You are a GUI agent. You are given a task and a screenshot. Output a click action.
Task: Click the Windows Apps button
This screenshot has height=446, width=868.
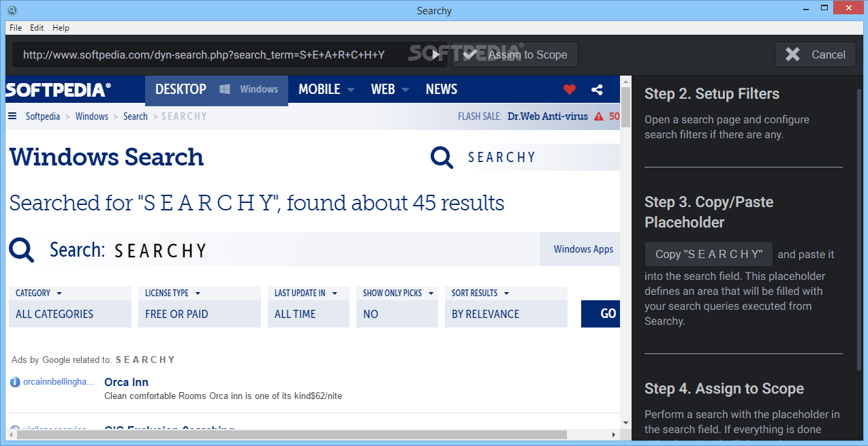(580, 249)
